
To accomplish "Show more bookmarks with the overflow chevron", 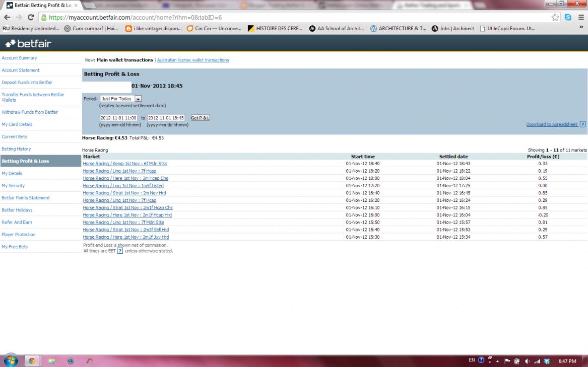I will pos(581,27).
